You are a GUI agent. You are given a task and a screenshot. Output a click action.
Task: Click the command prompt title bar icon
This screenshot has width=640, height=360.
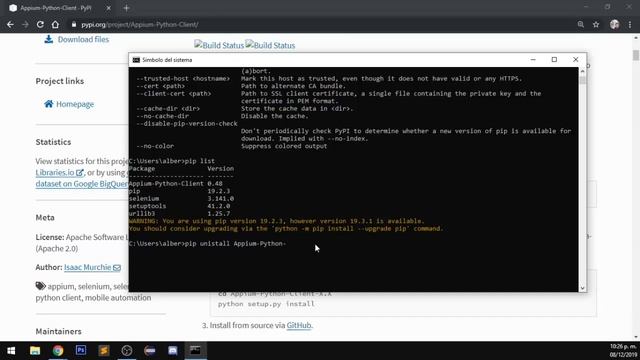(136, 60)
